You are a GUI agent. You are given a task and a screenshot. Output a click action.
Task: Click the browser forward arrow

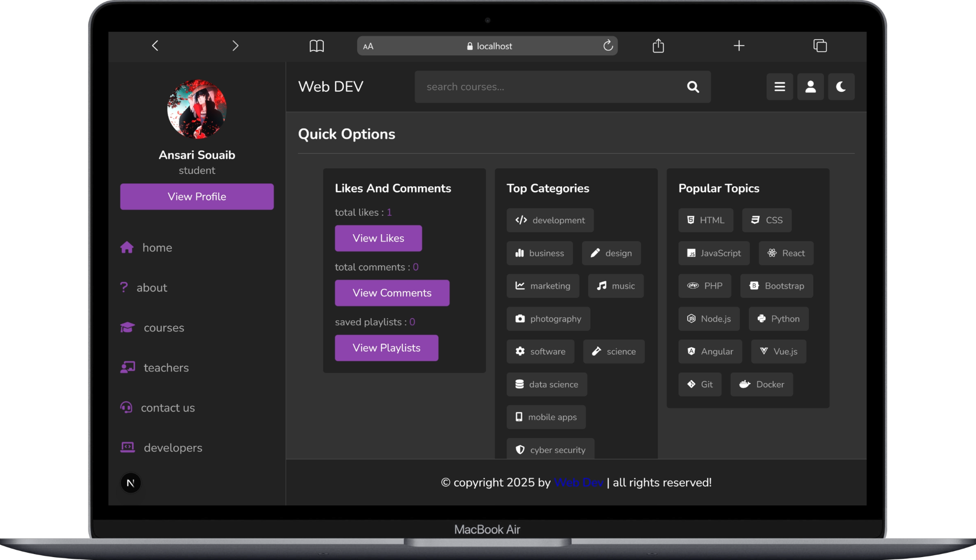pos(235,46)
